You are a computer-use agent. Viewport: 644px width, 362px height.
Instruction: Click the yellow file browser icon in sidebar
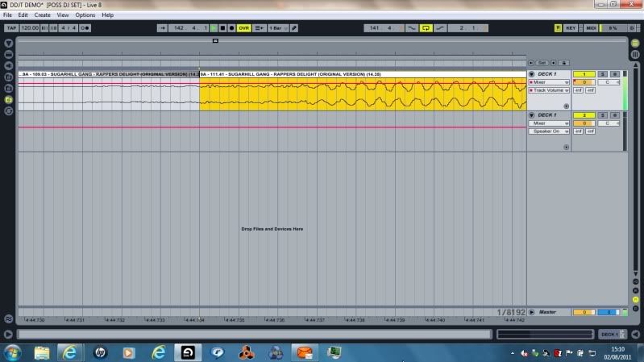8,99
